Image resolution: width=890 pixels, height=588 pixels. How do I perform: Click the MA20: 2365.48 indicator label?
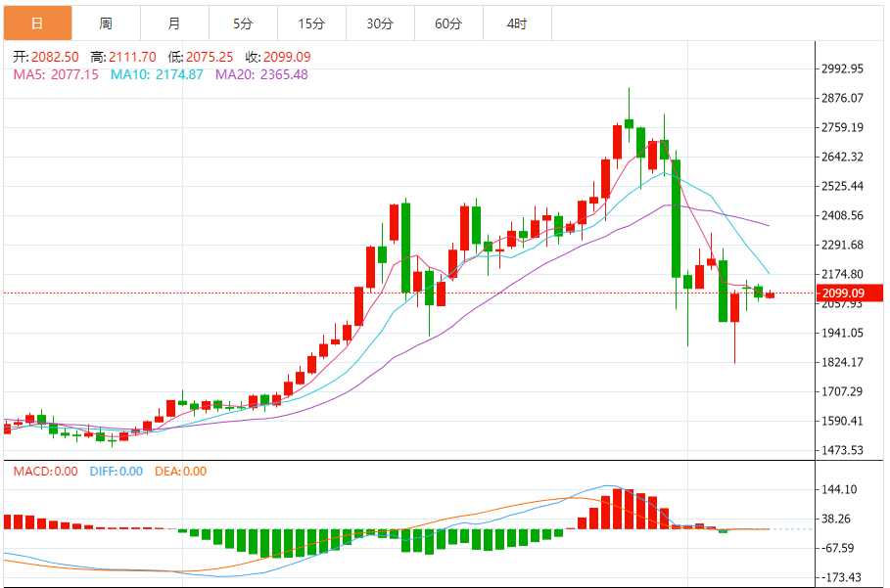point(261,74)
